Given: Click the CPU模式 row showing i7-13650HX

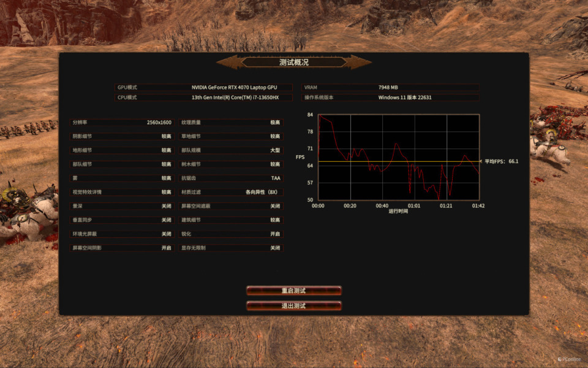Looking at the screenshot, I should click(203, 98).
